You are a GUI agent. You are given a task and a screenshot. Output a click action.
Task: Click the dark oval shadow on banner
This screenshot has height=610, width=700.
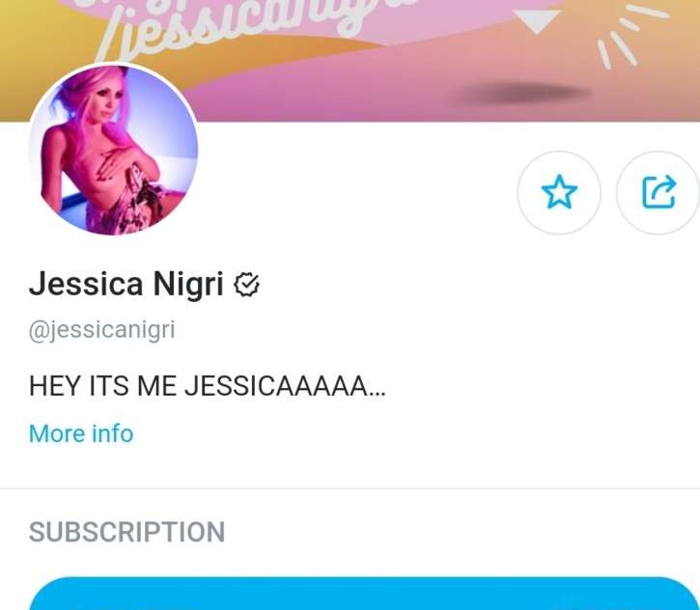(x=522, y=94)
